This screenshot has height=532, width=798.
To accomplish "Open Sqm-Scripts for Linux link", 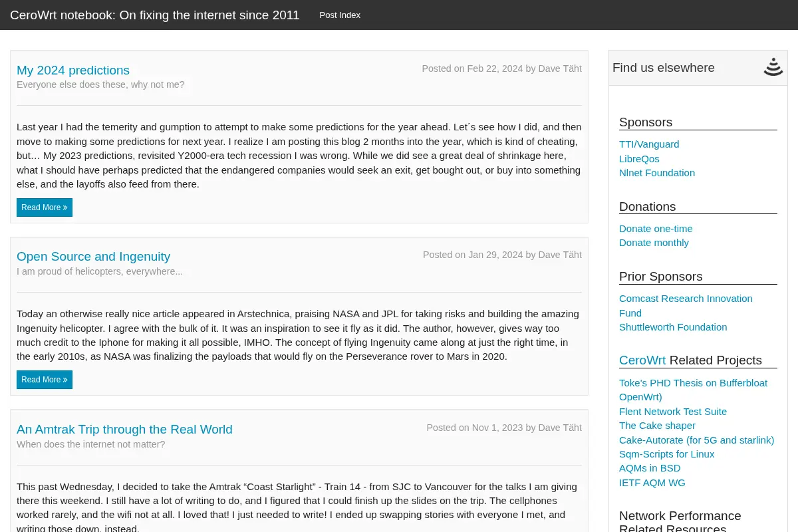I will pyautogui.click(x=666, y=454).
